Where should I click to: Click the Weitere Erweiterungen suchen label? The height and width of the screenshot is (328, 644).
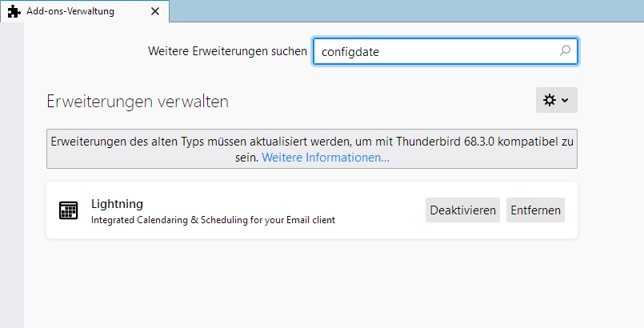[227, 51]
